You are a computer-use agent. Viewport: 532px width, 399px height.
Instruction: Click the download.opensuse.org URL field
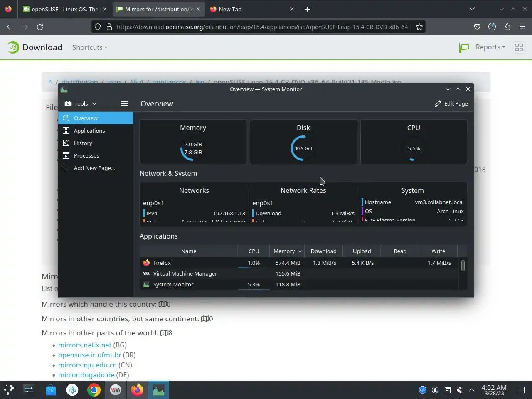[x=264, y=27]
